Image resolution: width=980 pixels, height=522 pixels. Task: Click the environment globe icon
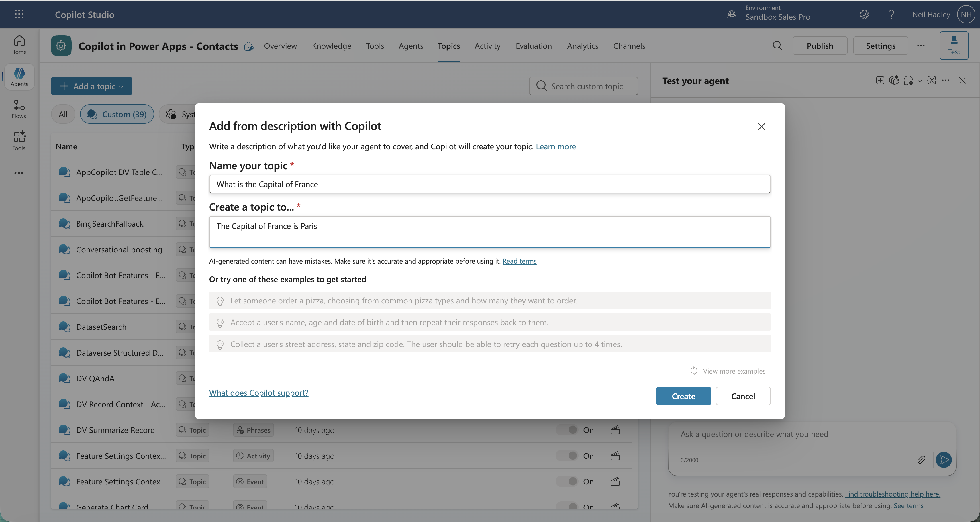point(732,14)
